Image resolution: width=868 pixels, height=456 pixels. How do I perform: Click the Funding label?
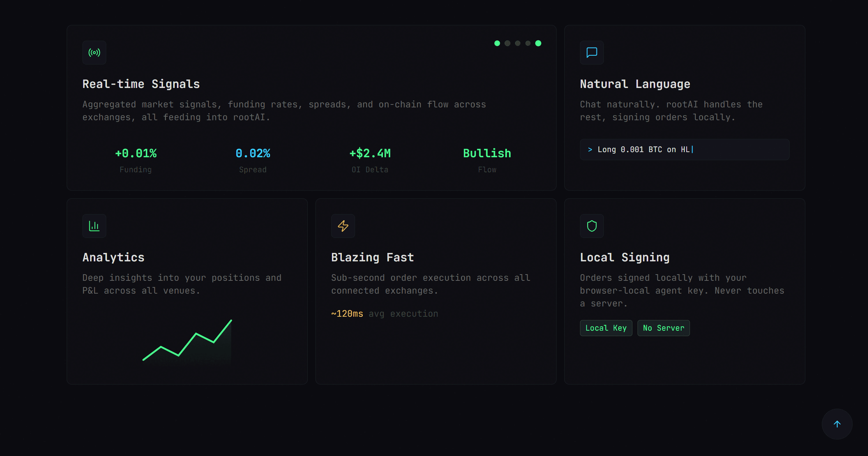[x=136, y=170]
